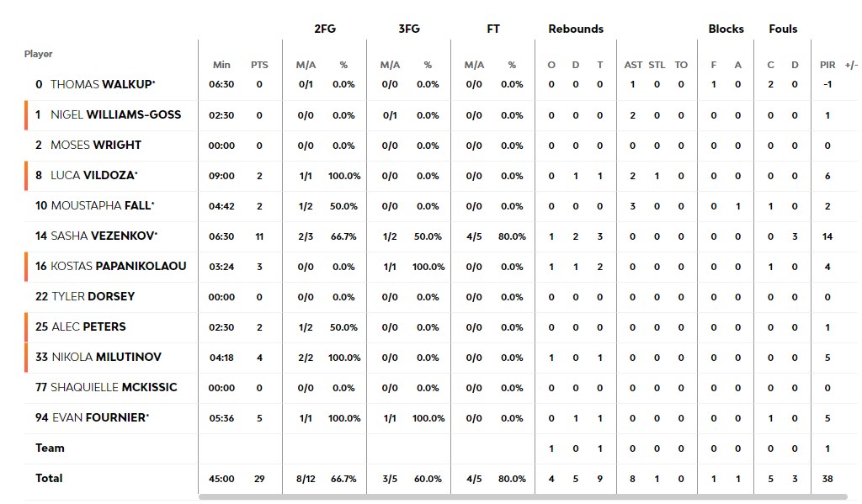This screenshot has width=862, height=504.
Task: Select Moustapha Fall's name
Action: pos(101,205)
